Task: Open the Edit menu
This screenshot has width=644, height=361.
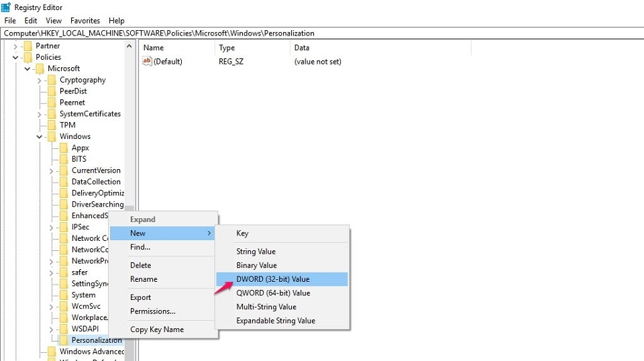Action: pos(31,21)
